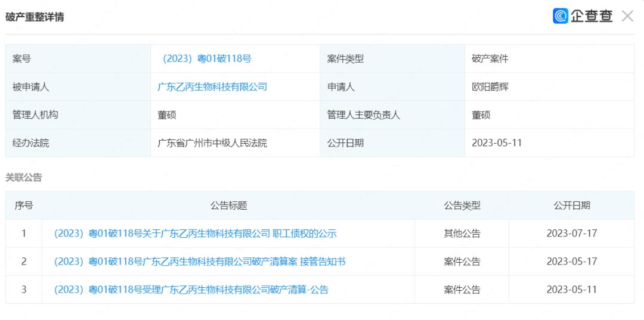Screen dimensions: 644x320
Task: Open case number (2023)粤01破118号 link
Action: click(207, 58)
